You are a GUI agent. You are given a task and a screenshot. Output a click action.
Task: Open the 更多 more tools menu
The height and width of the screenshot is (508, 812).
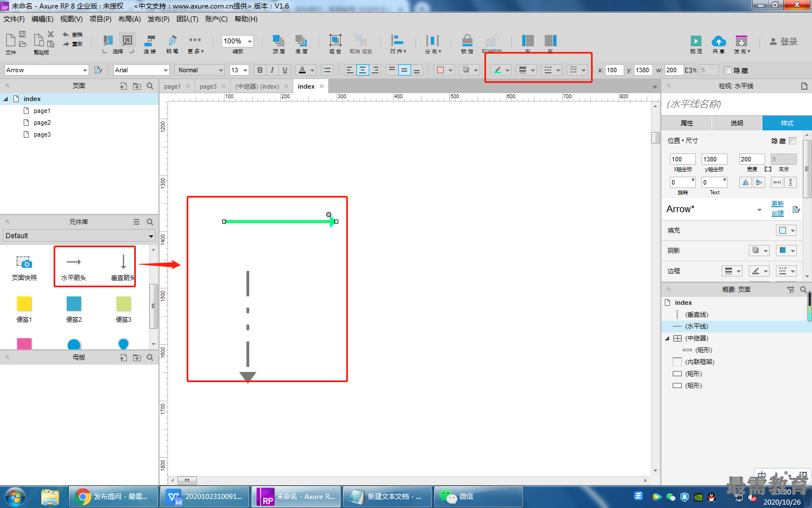[x=195, y=44]
